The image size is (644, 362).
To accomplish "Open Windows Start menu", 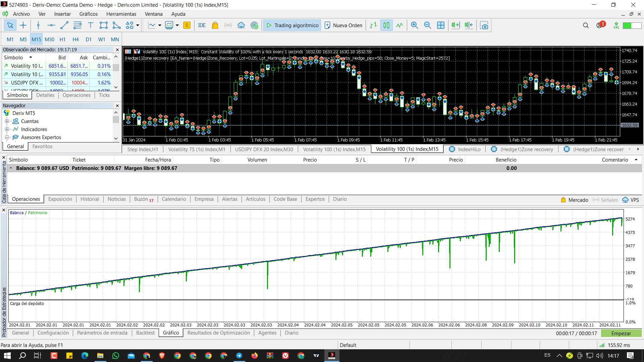I will (x=7, y=356).
